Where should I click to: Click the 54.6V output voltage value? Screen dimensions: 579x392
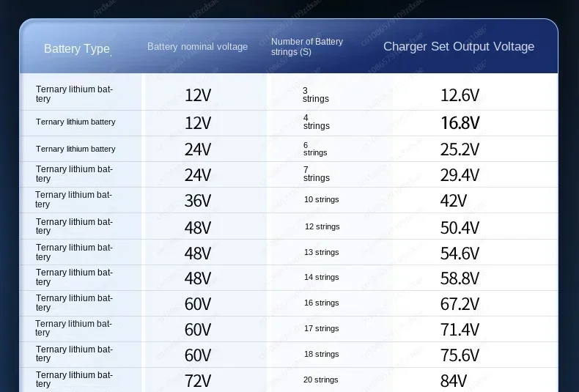[x=460, y=254]
